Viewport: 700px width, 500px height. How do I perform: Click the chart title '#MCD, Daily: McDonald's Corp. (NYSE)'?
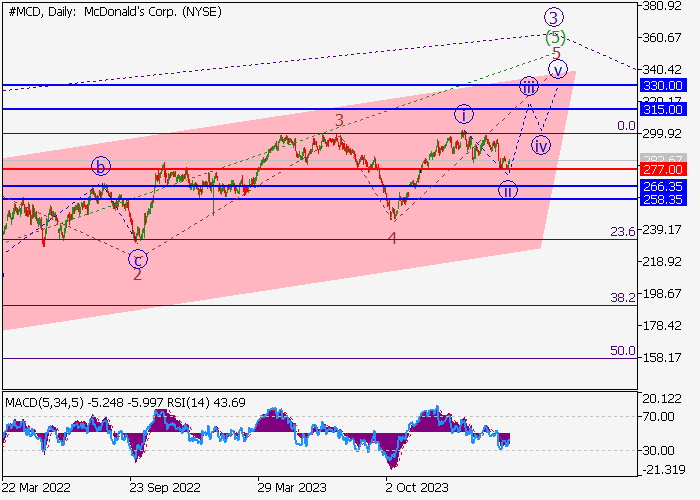coord(115,12)
